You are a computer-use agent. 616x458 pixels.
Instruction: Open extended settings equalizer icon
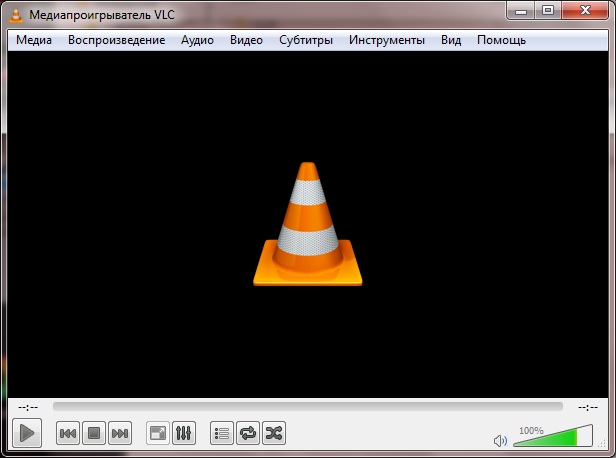184,433
